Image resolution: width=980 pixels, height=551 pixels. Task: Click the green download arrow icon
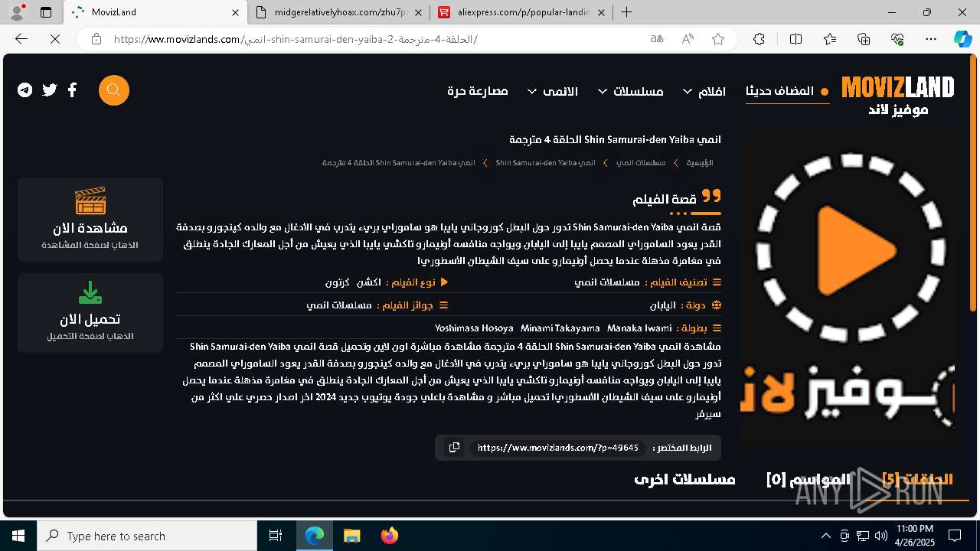[x=90, y=293]
